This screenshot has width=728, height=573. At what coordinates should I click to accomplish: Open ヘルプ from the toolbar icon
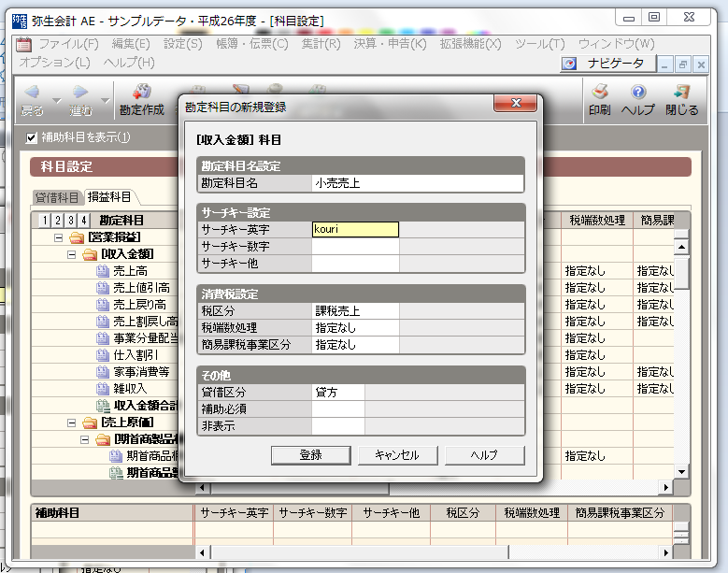click(x=638, y=93)
